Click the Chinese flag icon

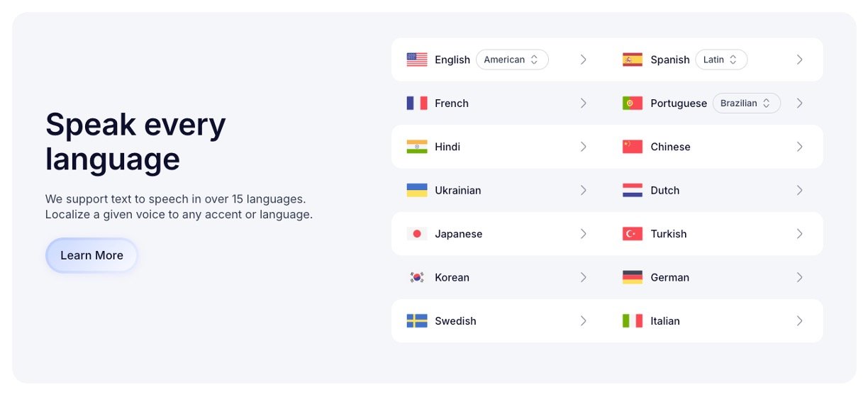[633, 147]
